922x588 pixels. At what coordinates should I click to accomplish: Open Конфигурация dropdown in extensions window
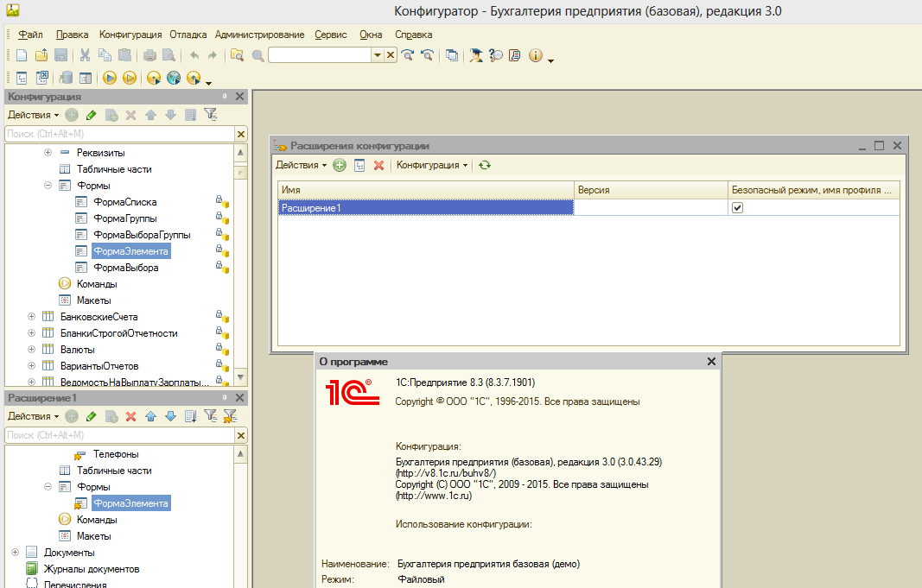click(x=431, y=165)
